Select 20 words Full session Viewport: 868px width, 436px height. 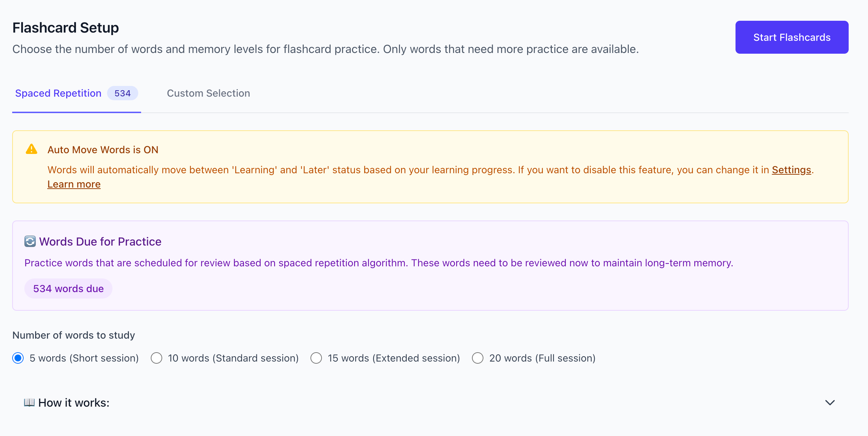coord(478,358)
